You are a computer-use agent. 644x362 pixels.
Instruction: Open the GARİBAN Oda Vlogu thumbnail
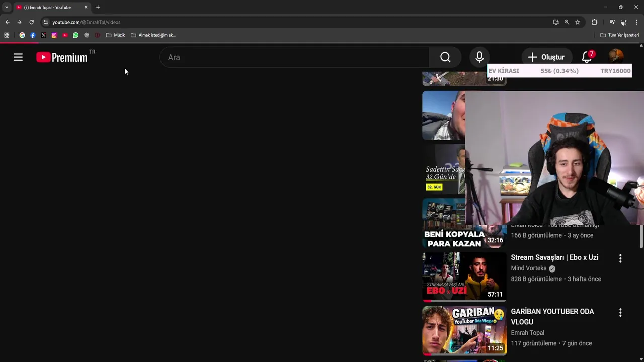464,330
